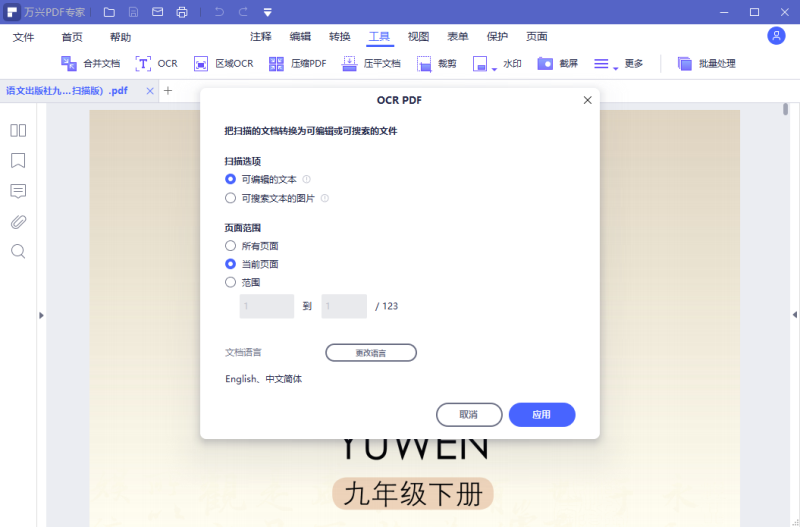The width and height of the screenshot is (800, 527).
Task: Send document via email envelope icon
Action: [x=158, y=12]
